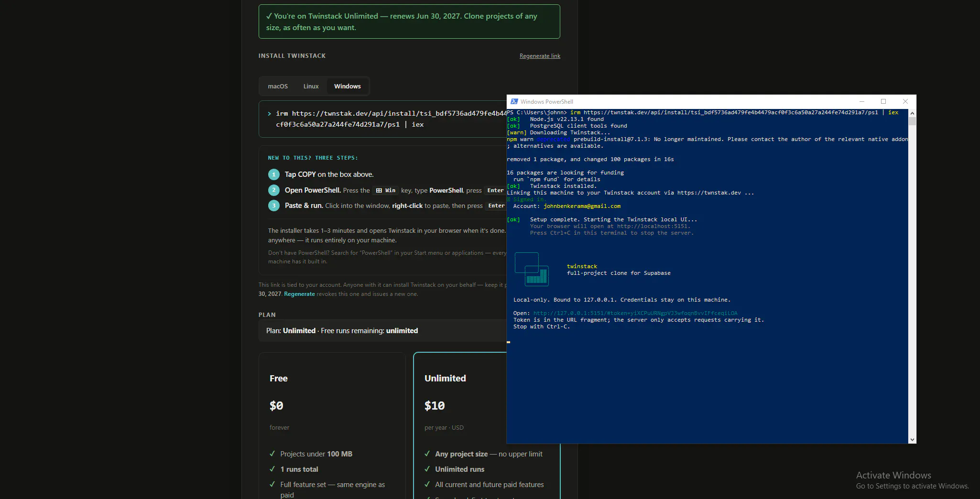Click the 'Open PowerShell.' step text
Screen dimensions: 980x499
click(x=313, y=190)
